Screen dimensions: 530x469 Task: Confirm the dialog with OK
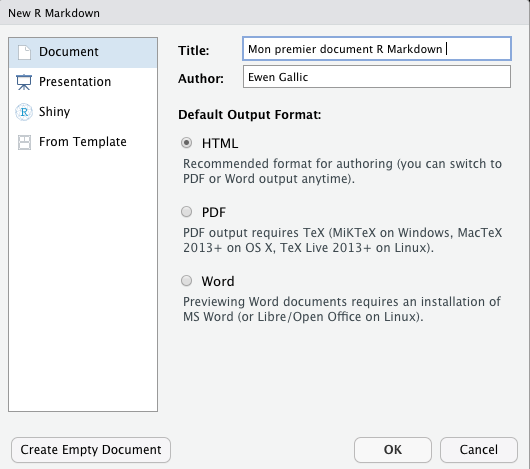click(393, 450)
